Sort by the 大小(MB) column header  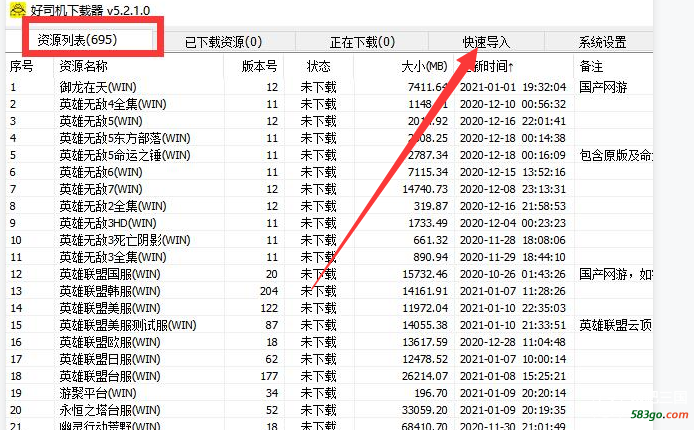click(424, 66)
